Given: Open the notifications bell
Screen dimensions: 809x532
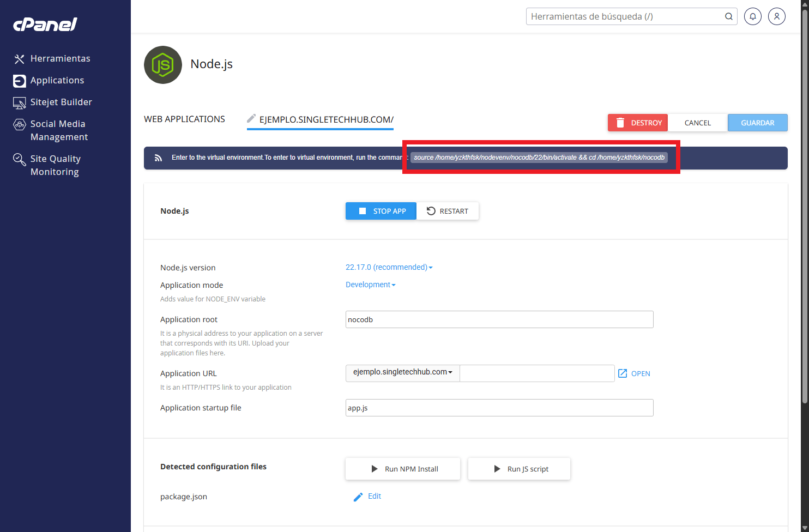Looking at the screenshot, I should pos(753,16).
